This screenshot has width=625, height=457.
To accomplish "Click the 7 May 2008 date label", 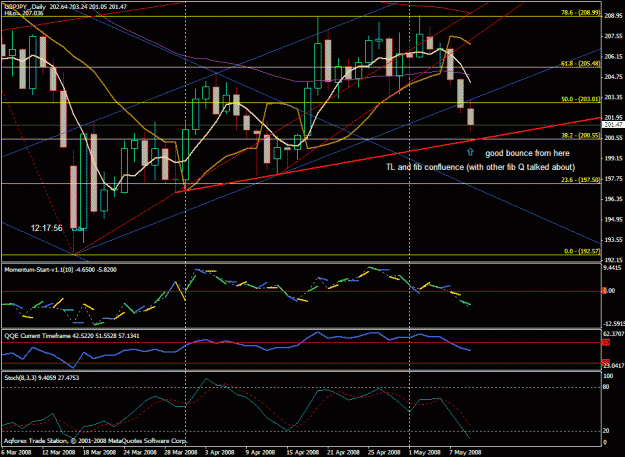I will click(x=466, y=453).
